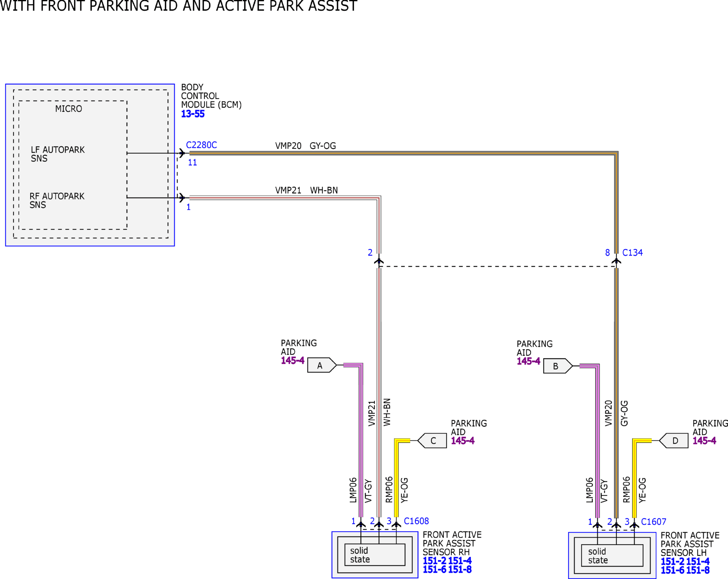Open the BCM page reference 13-55
This screenshot has height=579, width=728.
click(x=193, y=114)
